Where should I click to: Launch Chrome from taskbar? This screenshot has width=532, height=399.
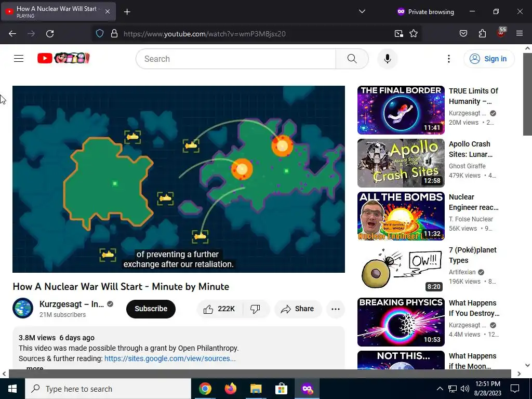tap(205, 389)
